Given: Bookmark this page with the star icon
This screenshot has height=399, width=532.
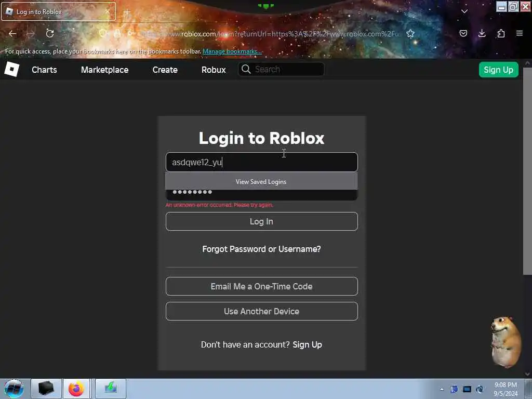Looking at the screenshot, I should 410,34.
